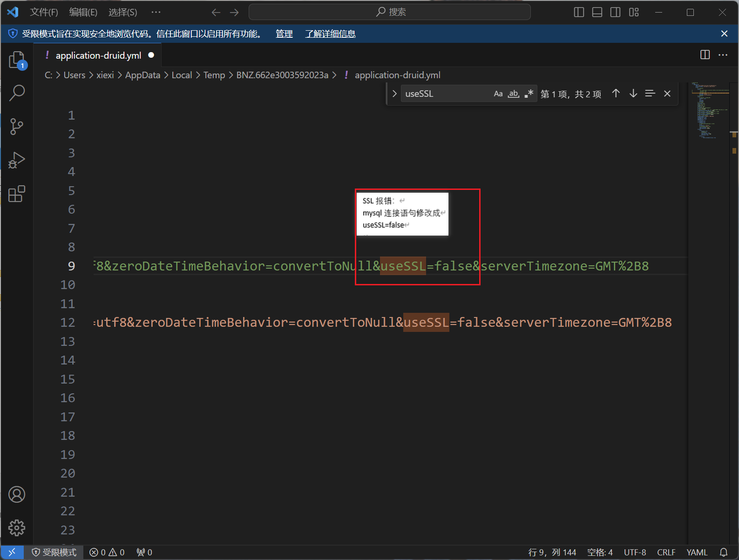Open the 文件(F) menu
Image resolution: width=739 pixels, height=560 pixels.
44,12
